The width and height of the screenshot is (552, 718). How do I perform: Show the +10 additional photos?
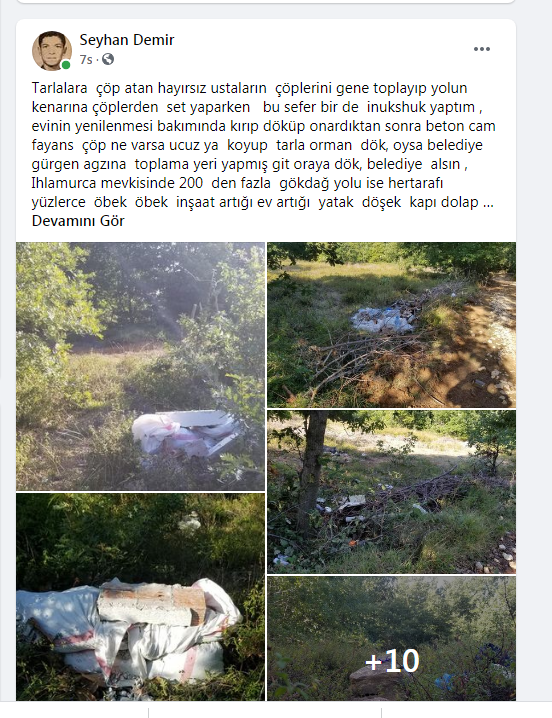392,638
